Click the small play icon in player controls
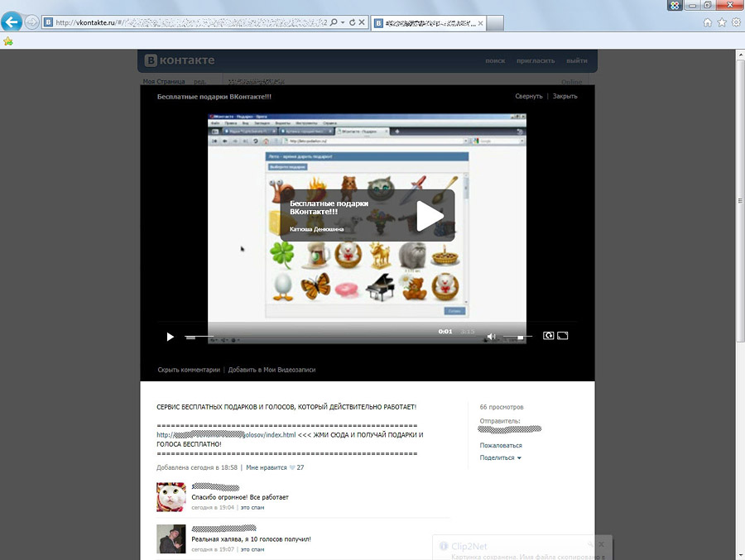The image size is (745, 560). point(170,337)
